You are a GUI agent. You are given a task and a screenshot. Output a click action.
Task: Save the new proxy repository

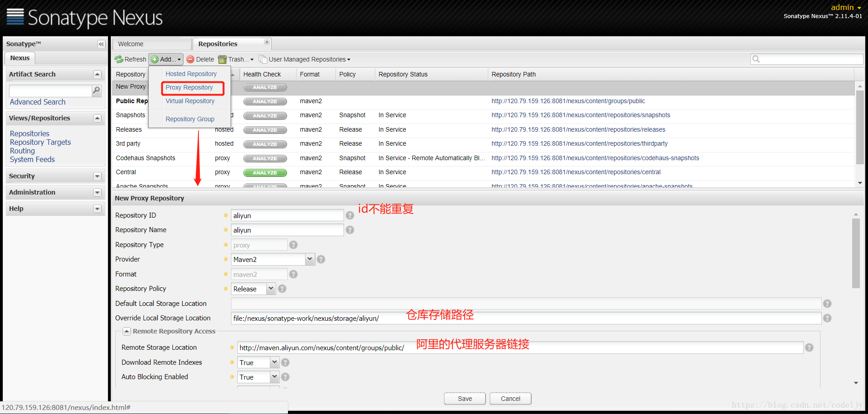pyautogui.click(x=465, y=399)
